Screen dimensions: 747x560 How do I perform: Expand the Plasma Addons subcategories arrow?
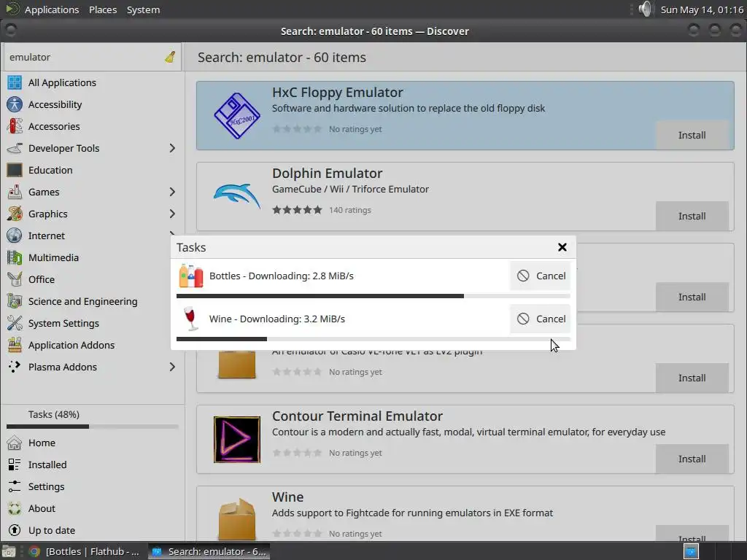[172, 367]
